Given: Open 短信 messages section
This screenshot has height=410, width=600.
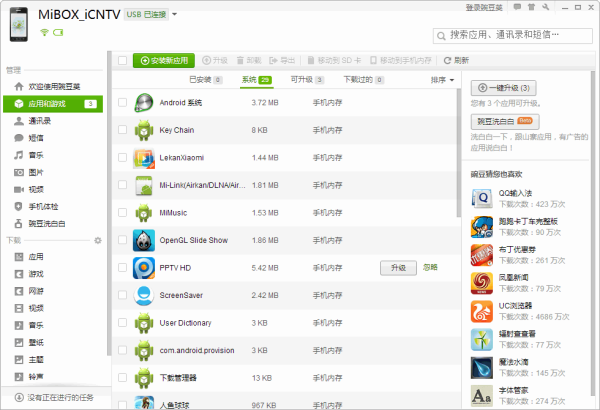Looking at the screenshot, I should coord(35,137).
